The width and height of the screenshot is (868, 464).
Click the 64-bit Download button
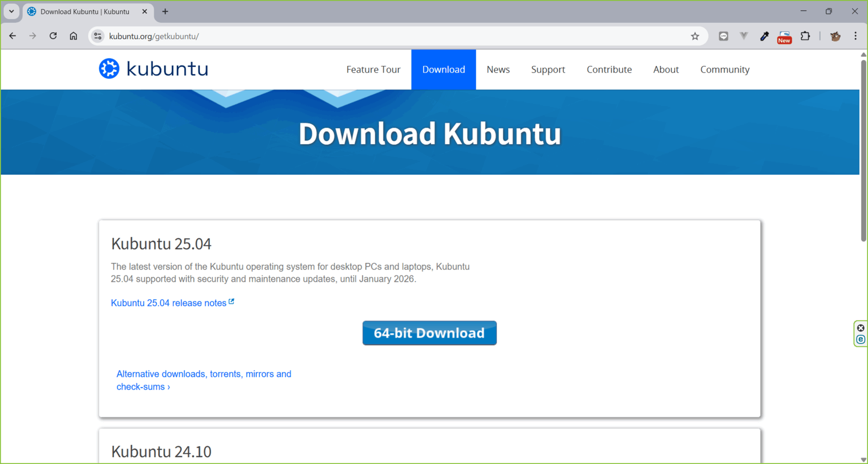pos(429,333)
